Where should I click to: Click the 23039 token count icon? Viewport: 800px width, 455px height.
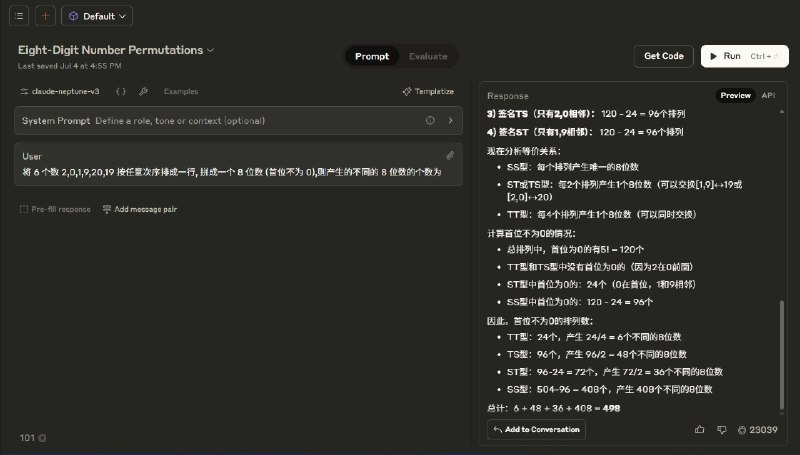click(742, 430)
